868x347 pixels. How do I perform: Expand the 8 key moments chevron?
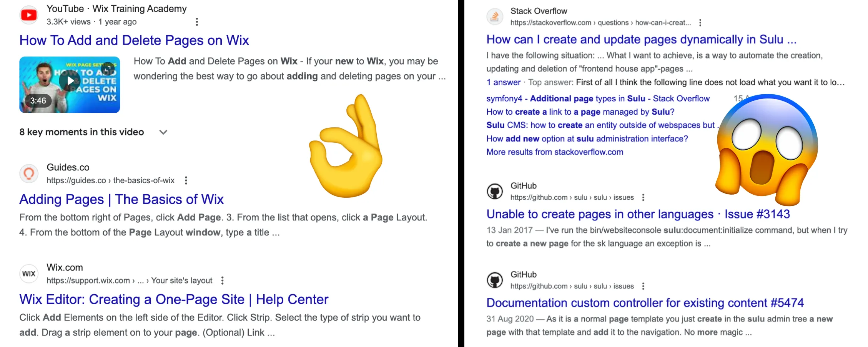click(163, 132)
